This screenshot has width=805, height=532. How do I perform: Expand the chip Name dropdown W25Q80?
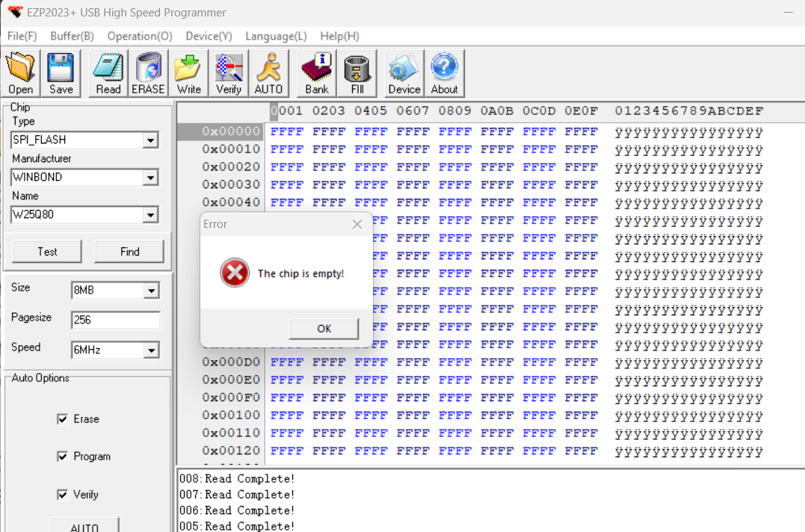coord(150,215)
